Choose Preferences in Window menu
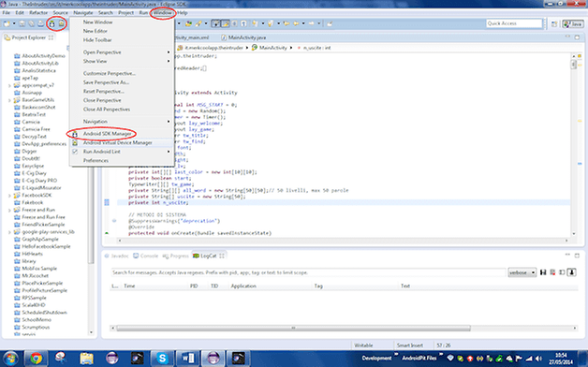 (x=122, y=161)
